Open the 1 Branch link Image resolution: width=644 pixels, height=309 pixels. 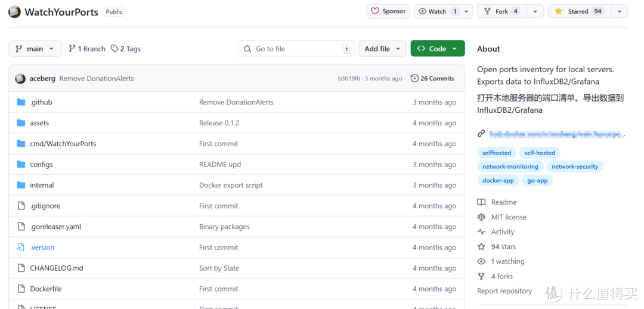point(87,49)
